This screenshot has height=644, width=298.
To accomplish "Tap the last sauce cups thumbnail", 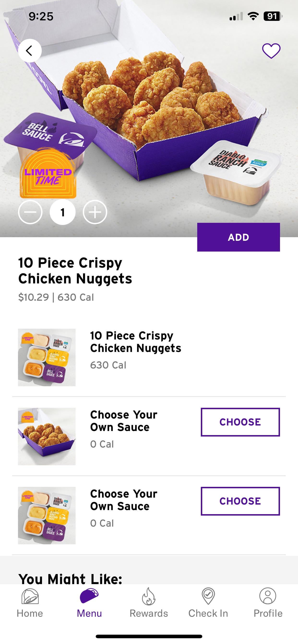I will (x=47, y=515).
